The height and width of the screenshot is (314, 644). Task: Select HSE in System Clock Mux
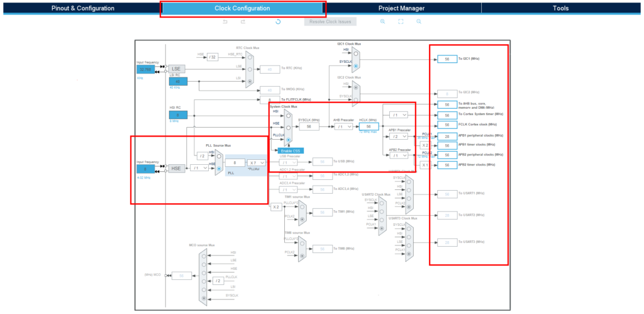coord(288,128)
